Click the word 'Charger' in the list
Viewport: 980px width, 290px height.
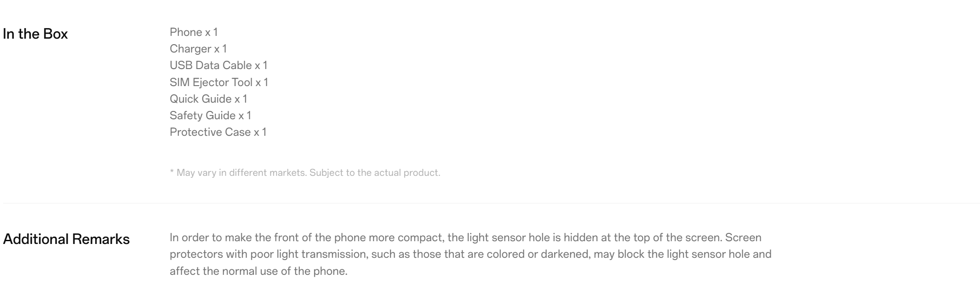(190, 49)
